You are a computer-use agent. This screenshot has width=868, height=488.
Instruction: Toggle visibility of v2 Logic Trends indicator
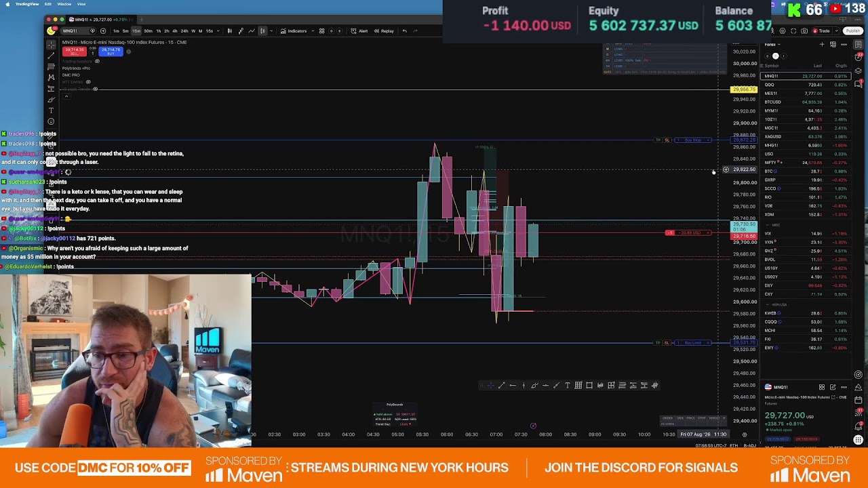(x=96, y=89)
